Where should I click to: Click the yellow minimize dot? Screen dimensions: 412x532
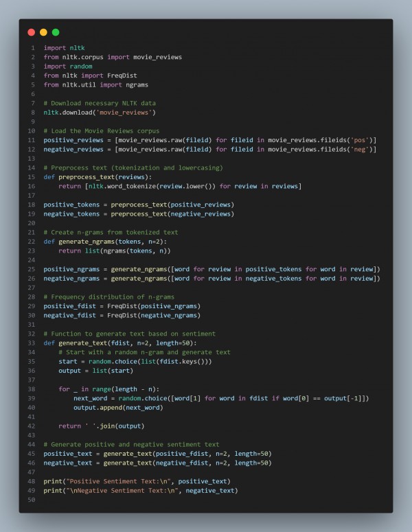pyautogui.click(x=43, y=32)
